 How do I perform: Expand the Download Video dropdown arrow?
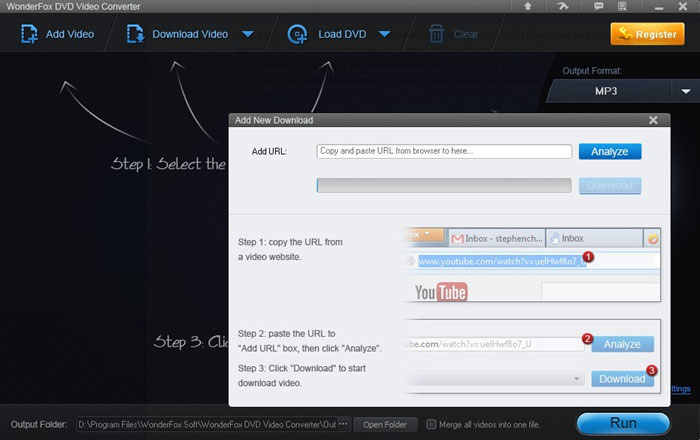coord(248,34)
